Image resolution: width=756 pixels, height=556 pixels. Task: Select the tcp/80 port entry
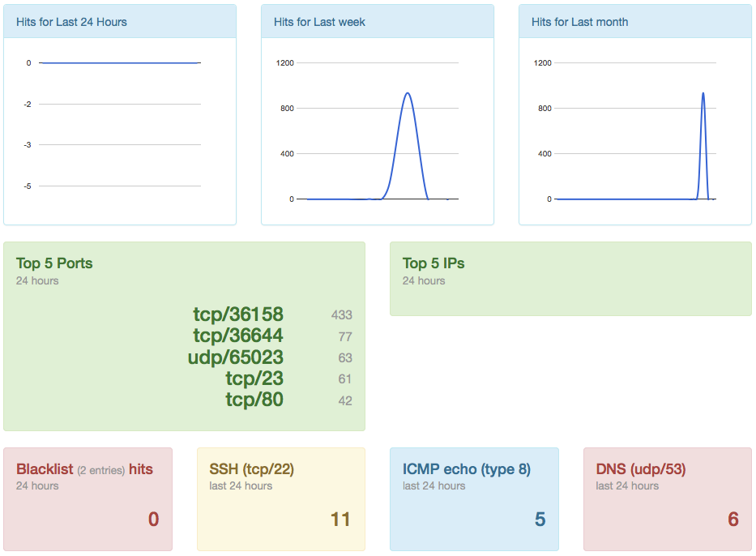click(254, 400)
